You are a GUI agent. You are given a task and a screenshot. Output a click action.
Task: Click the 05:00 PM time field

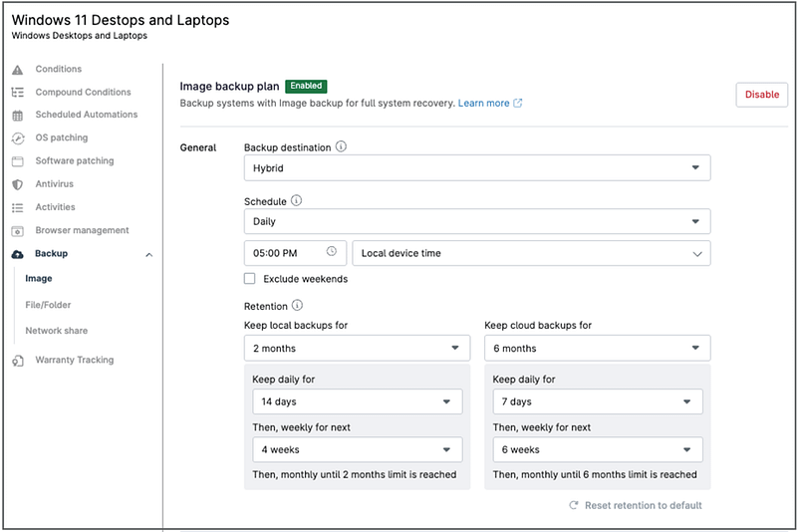click(295, 253)
